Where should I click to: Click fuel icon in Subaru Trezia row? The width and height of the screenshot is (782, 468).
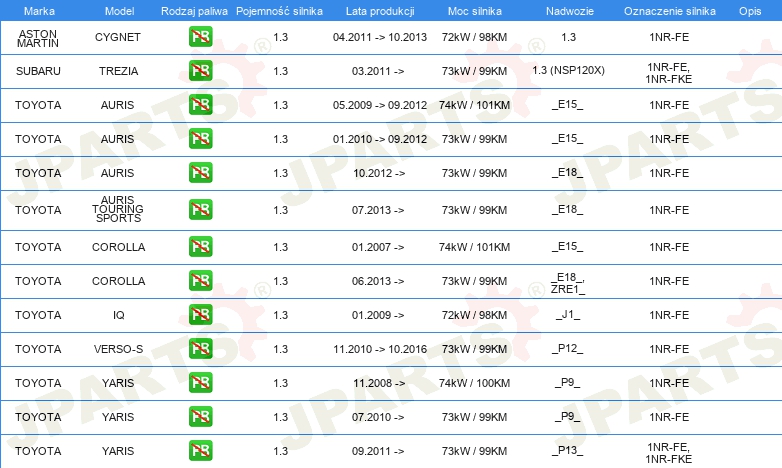coord(200,70)
